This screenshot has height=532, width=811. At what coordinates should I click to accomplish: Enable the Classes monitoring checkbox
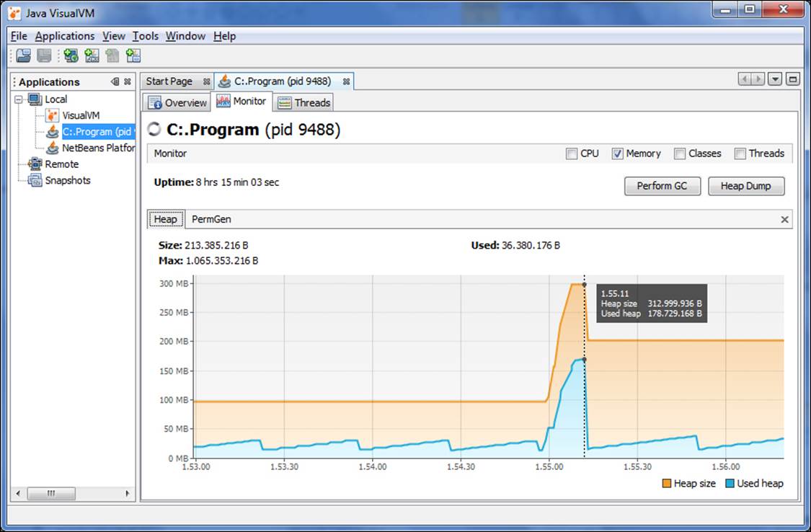(678, 153)
